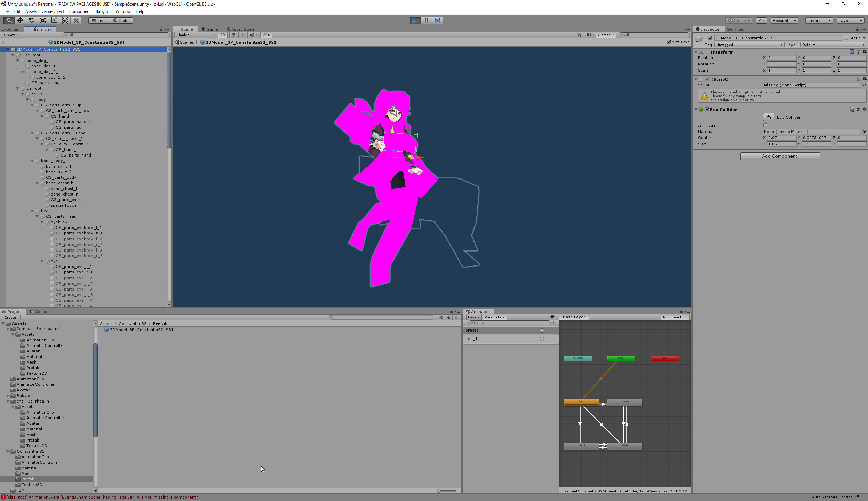This screenshot has width=868, height=501.
Task: Click the Pause button
Action: (426, 21)
